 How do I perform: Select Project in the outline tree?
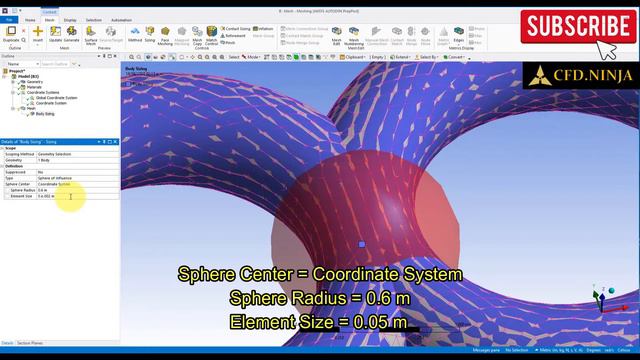point(17,71)
